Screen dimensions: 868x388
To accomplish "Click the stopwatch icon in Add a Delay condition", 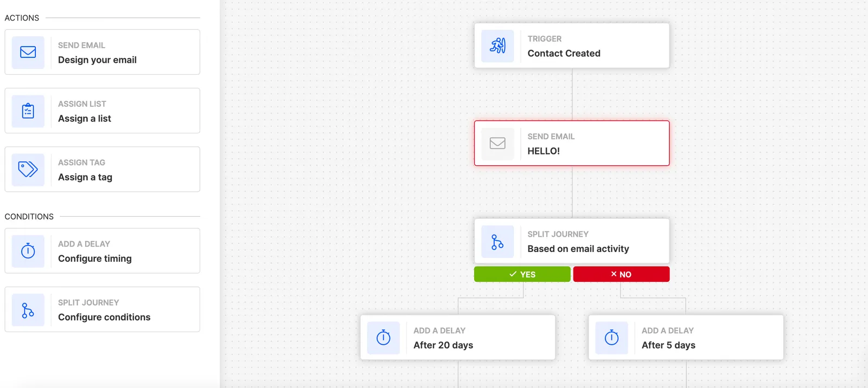I will coord(28,250).
